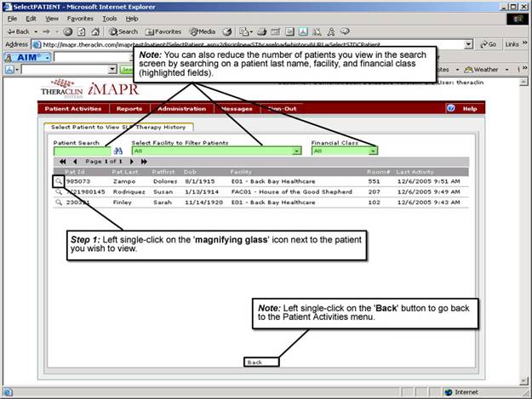Click the next page arrow in pager

tap(132, 161)
